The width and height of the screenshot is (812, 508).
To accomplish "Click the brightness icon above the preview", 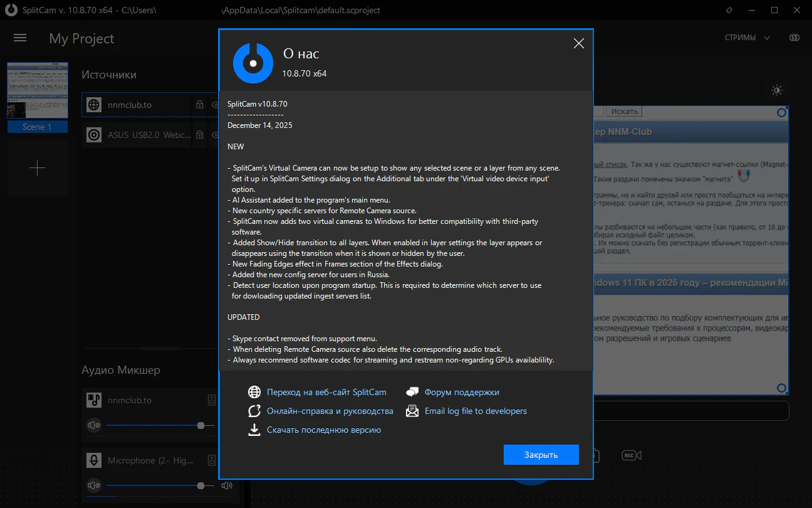I will click(777, 91).
